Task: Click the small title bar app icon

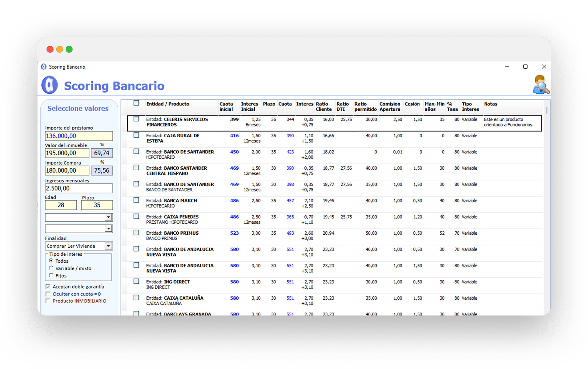Action: [x=44, y=67]
